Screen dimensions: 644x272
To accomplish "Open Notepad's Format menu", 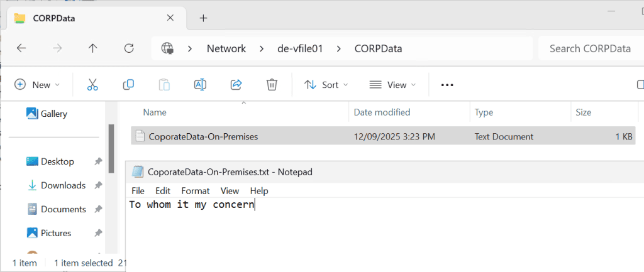I will (195, 191).
